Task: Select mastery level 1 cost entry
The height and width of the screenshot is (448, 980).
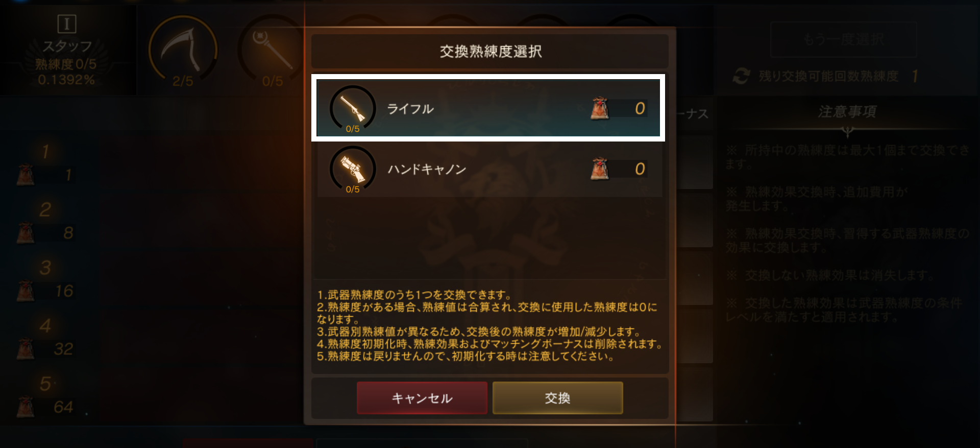Action: click(46, 163)
